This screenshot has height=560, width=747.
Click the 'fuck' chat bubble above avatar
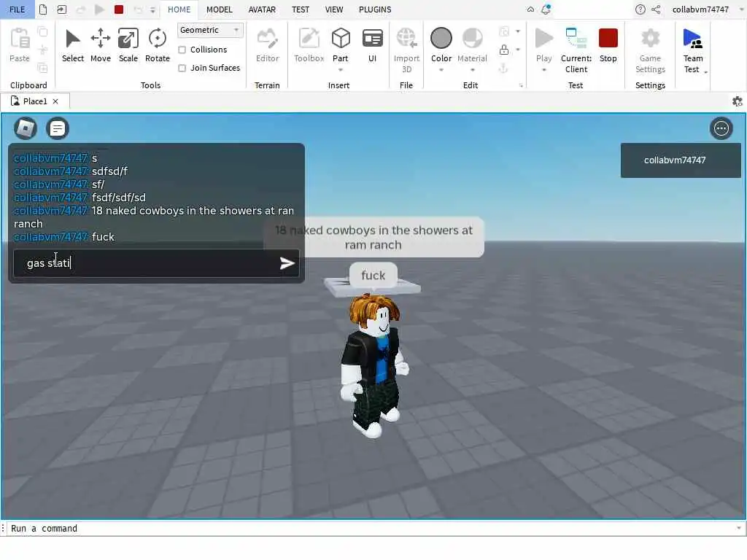(x=373, y=275)
